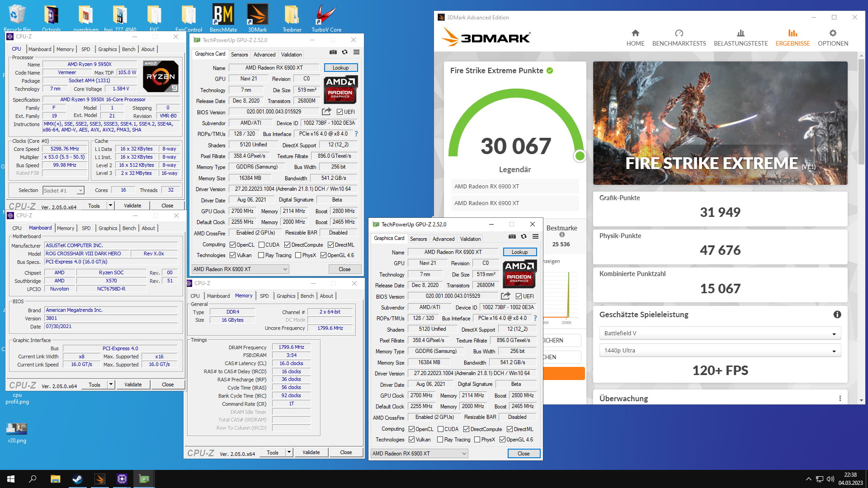Image resolution: width=868 pixels, height=488 pixels.
Task: Open the FanControl desktop folder
Action: 189,18
